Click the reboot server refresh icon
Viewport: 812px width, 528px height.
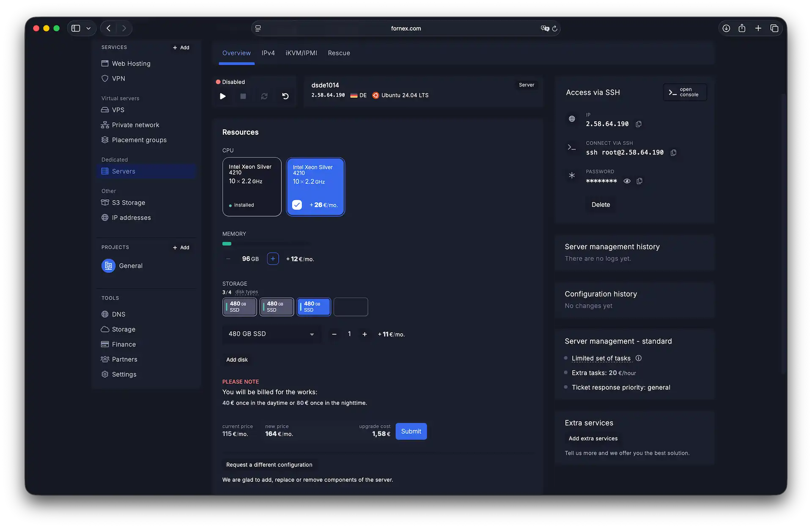pos(264,96)
